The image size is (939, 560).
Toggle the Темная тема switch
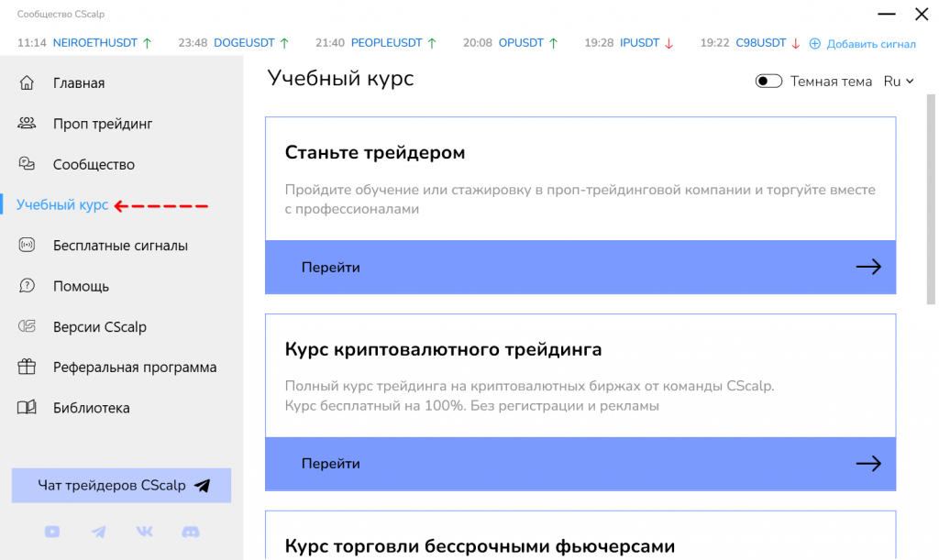[x=768, y=82]
